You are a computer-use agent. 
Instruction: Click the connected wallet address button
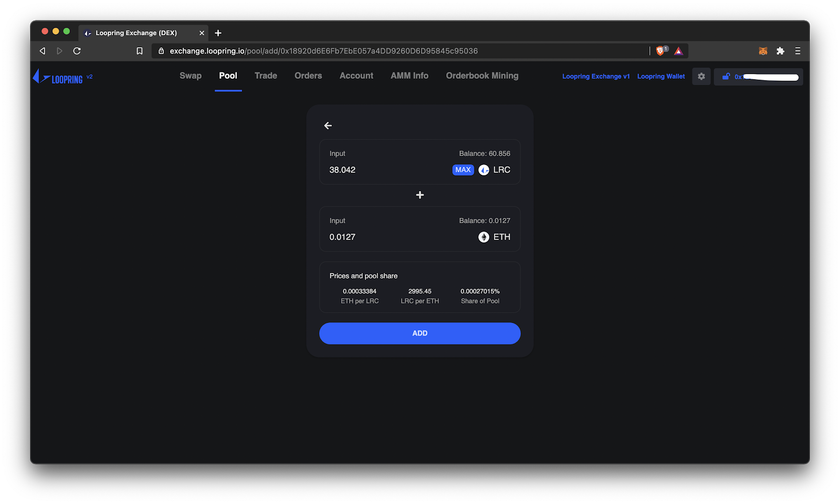tap(759, 77)
